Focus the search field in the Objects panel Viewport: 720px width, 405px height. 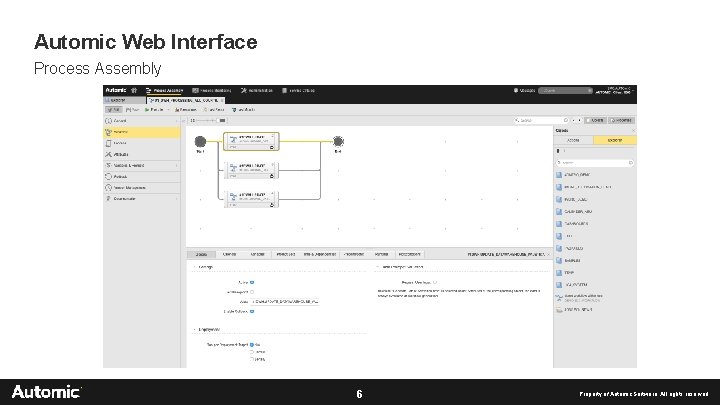pos(595,163)
